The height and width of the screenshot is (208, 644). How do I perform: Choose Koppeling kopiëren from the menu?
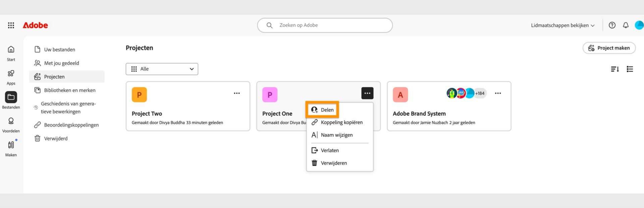(341, 122)
